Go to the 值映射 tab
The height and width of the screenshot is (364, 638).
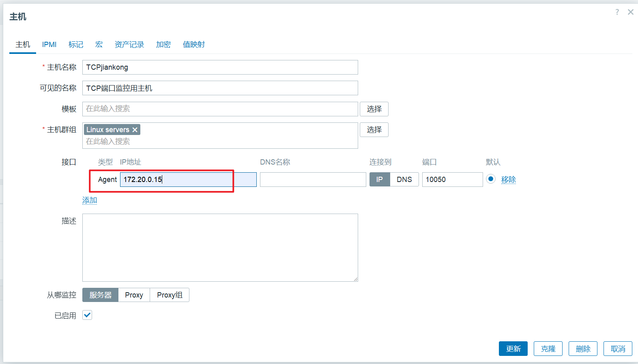coord(193,45)
